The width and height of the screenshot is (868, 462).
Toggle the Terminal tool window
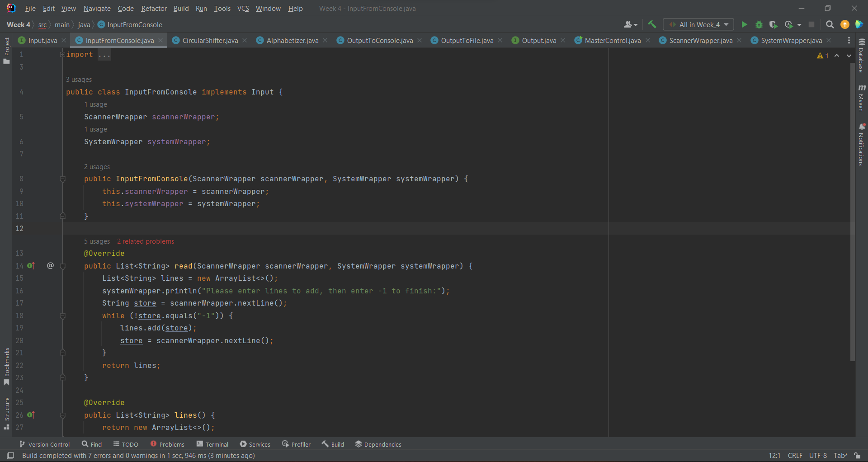(x=212, y=444)
